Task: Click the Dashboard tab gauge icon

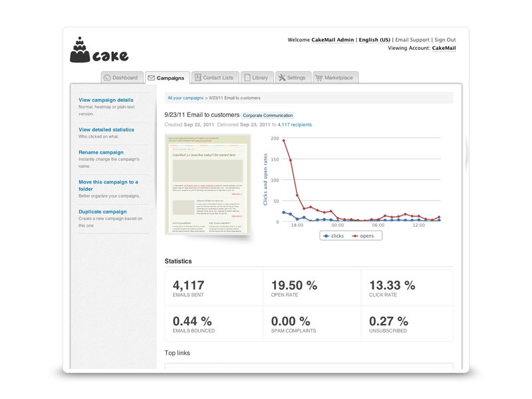Action: coord(107,78)
